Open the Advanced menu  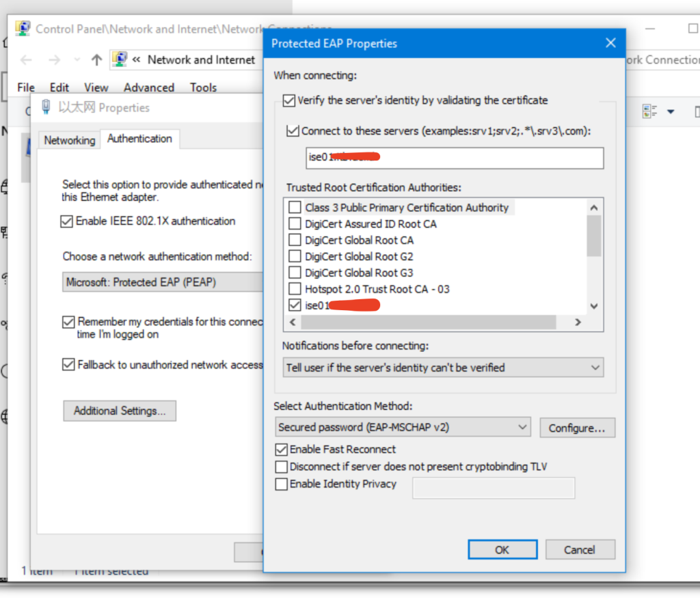(x=148, y=87)
